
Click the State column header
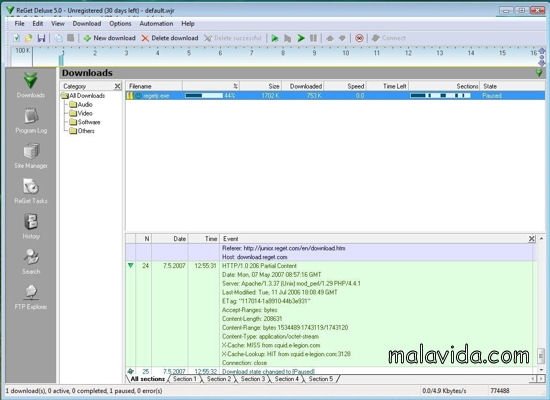click(512, 86)
